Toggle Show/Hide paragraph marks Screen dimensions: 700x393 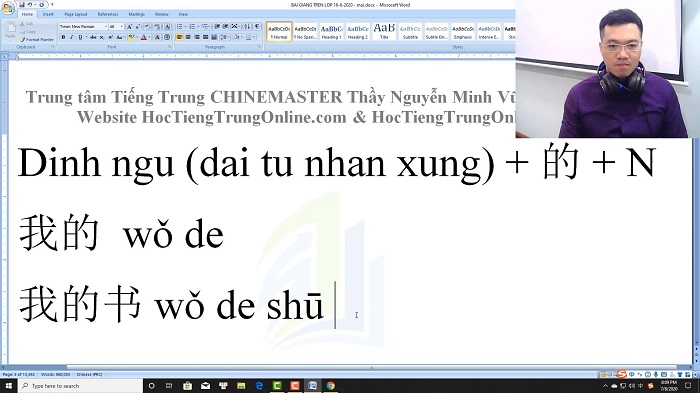[x=257, y=26]
